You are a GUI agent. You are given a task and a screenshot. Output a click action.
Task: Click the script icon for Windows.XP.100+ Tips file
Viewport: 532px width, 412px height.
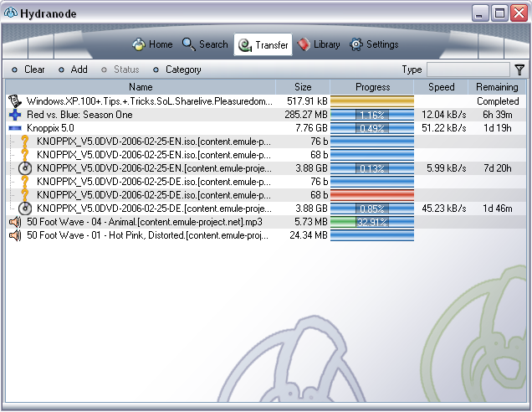point(15,101)
